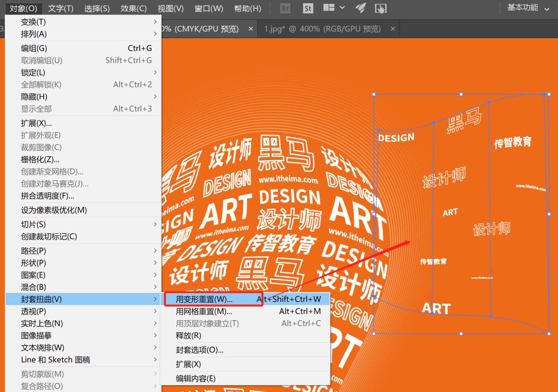This screenshot has width=558, height=392.
Task: Expand the 变换(T) submenu
Action: point(84,22)
